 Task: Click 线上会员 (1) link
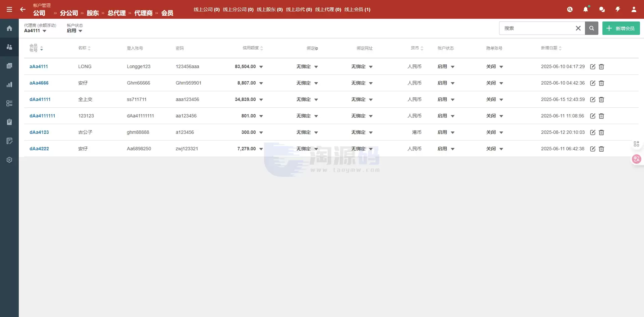357,9
